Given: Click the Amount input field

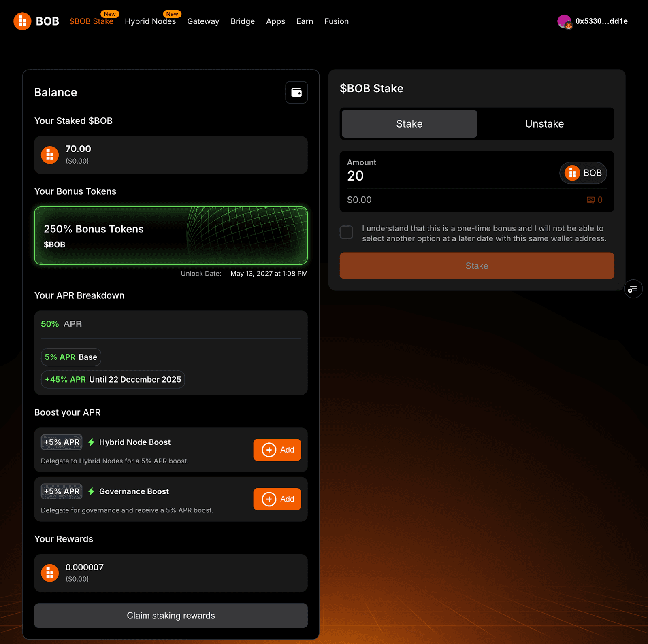Looking at the screenshot, I should tap(446, 176).
